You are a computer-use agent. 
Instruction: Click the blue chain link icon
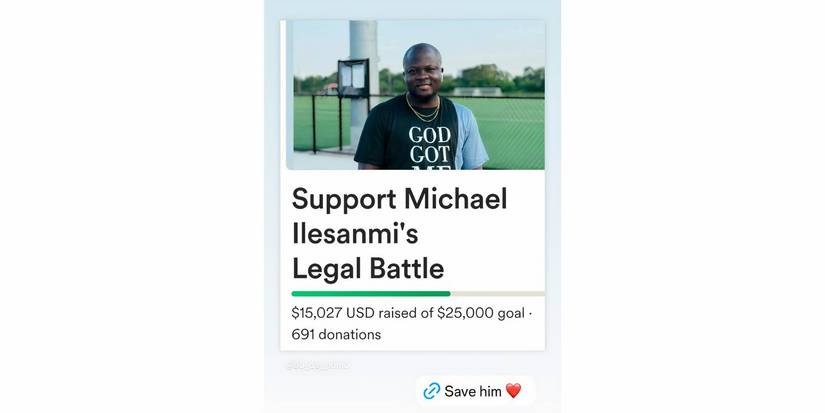point(431,391)
